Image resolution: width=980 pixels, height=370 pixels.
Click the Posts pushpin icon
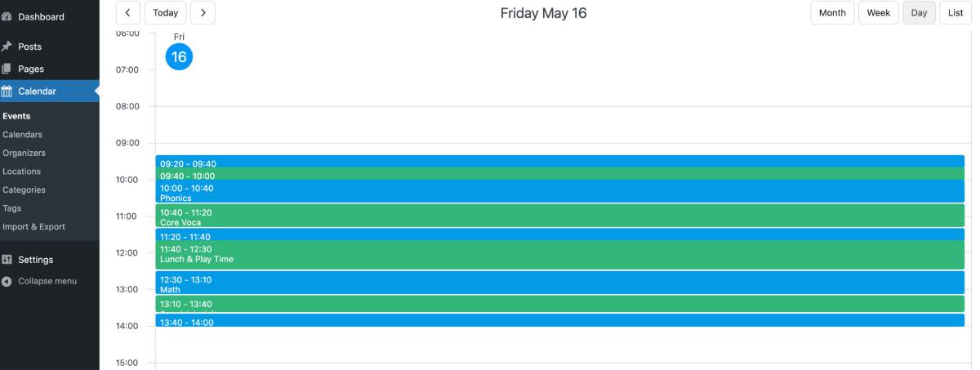pos(7,47)
